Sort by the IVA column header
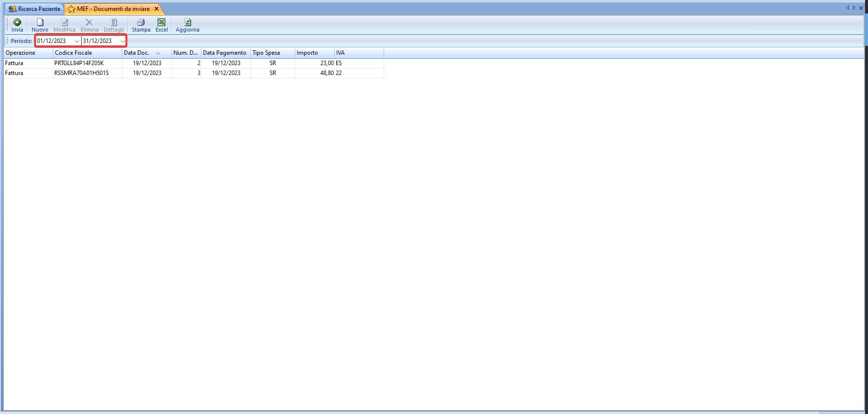Image resolution: width=868 pixels, height=414 pixels. tap(359, 53)
